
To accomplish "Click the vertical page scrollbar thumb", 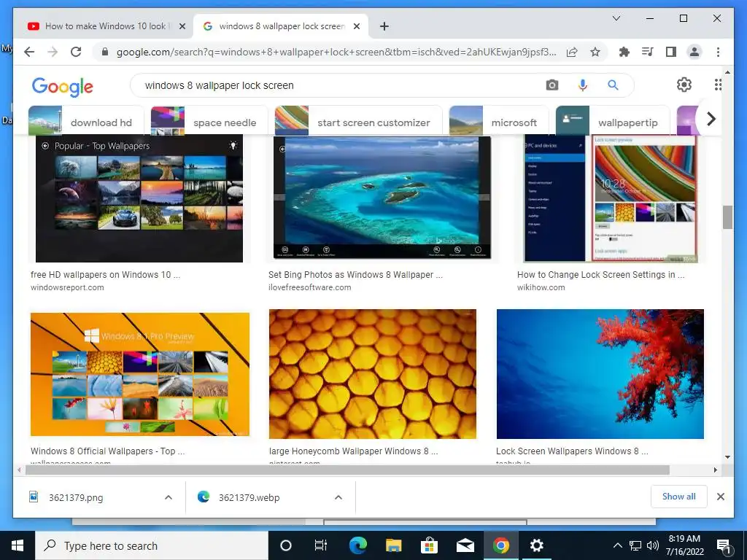I will tap(727, 217).
